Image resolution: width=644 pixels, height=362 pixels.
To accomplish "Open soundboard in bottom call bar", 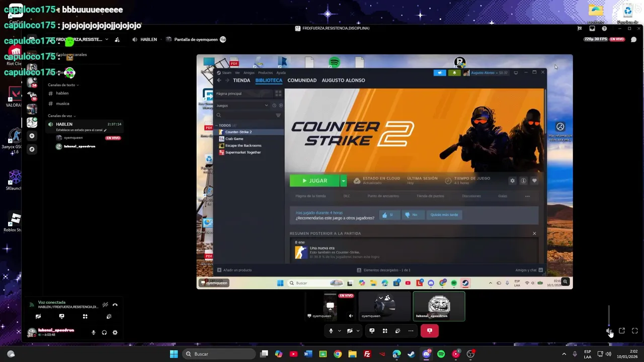I will coord(398,331).
